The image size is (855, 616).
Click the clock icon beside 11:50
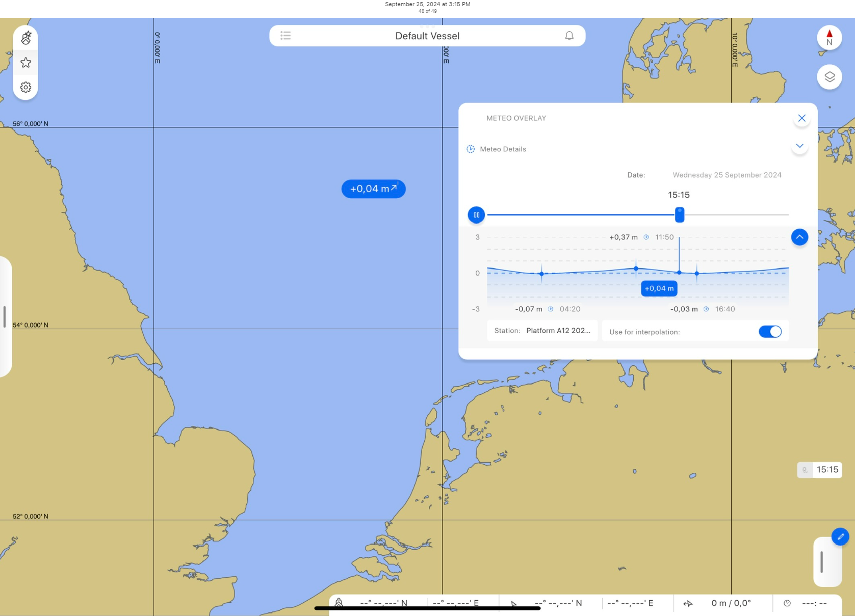646,237
